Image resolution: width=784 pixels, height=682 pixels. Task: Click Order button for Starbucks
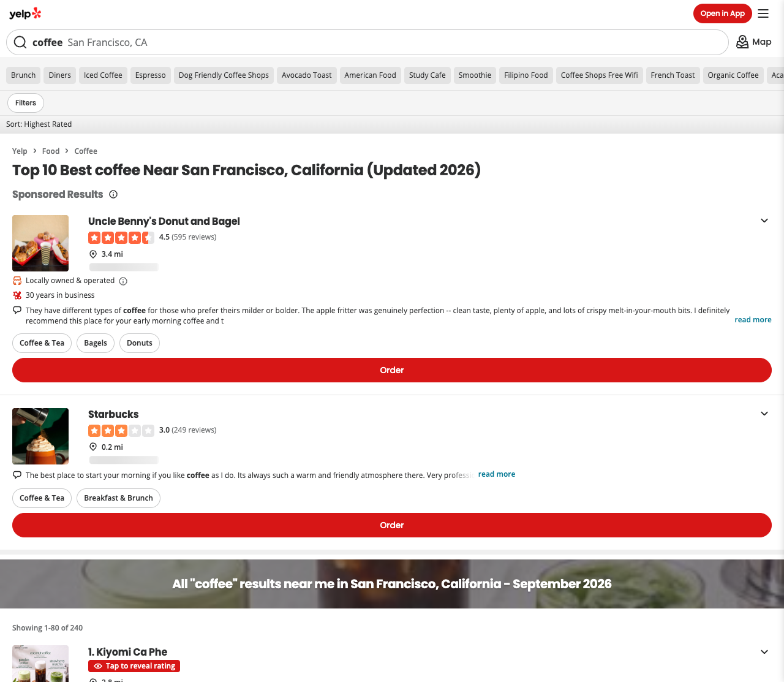[392, 525]
